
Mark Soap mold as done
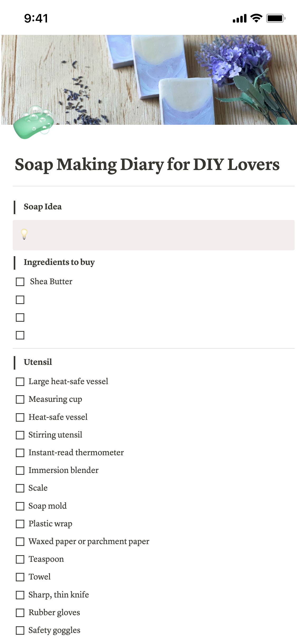pos(20,506)
